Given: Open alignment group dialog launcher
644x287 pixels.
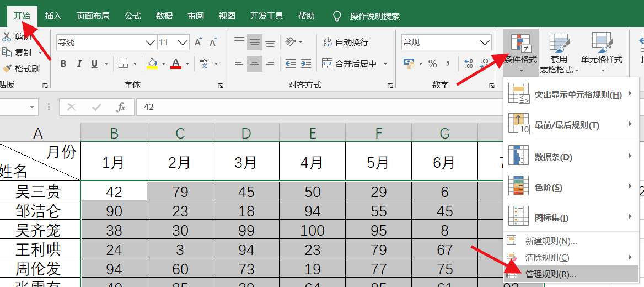Looking at the screenshot, I should tap(390, 85).
